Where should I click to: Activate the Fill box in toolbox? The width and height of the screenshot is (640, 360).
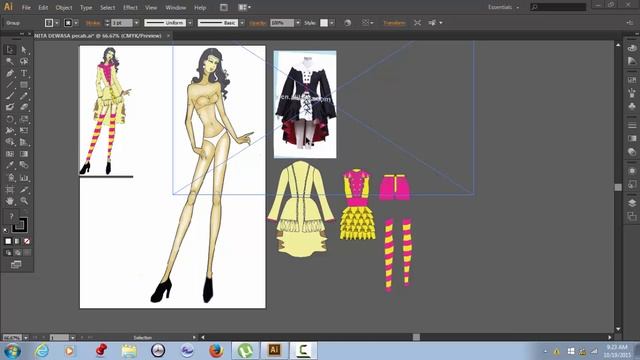click(x=11, y=216)
